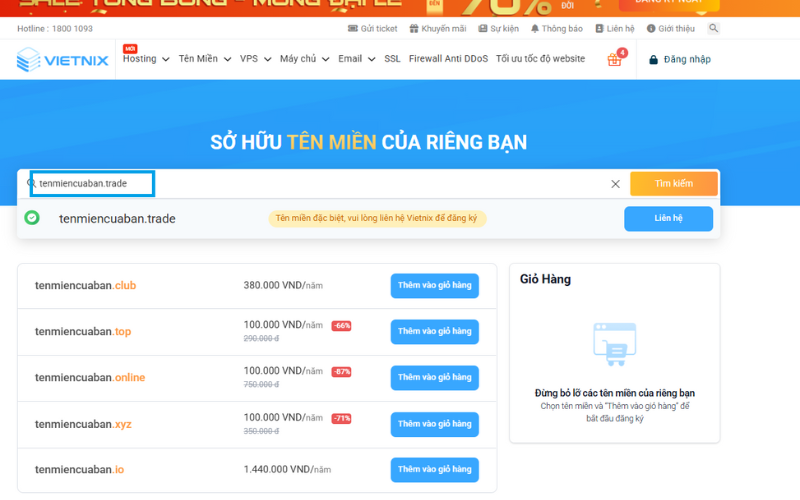Screen dimensions: 800x500
Task: Expand the Máy chủ dropdown menu
Action: click(x=304, y=59)
